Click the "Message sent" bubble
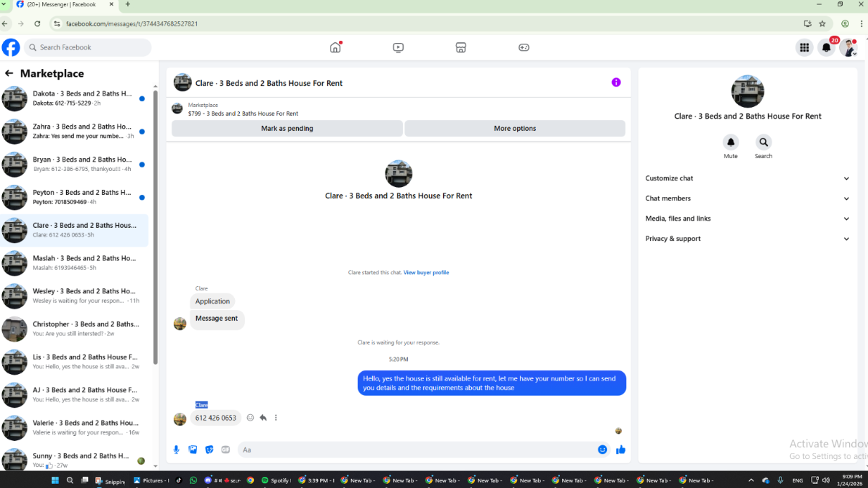This screenshot has width=868, height=488. (x=217, y=319)
